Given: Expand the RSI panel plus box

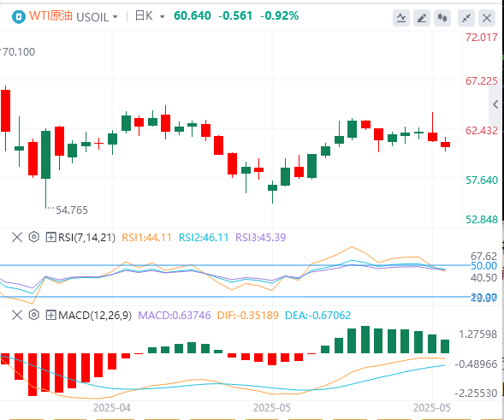Looking at the screenshot, I should [50, 238].
